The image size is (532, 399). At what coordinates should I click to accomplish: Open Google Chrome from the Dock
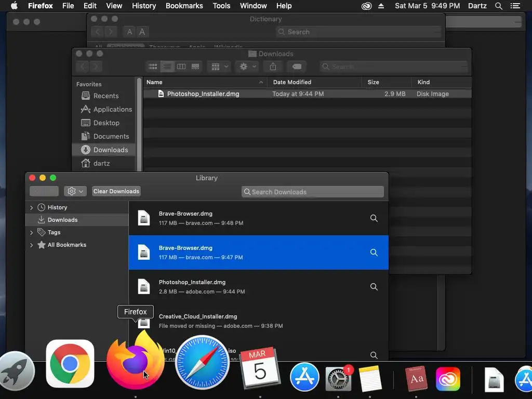(x=70, y=363)
